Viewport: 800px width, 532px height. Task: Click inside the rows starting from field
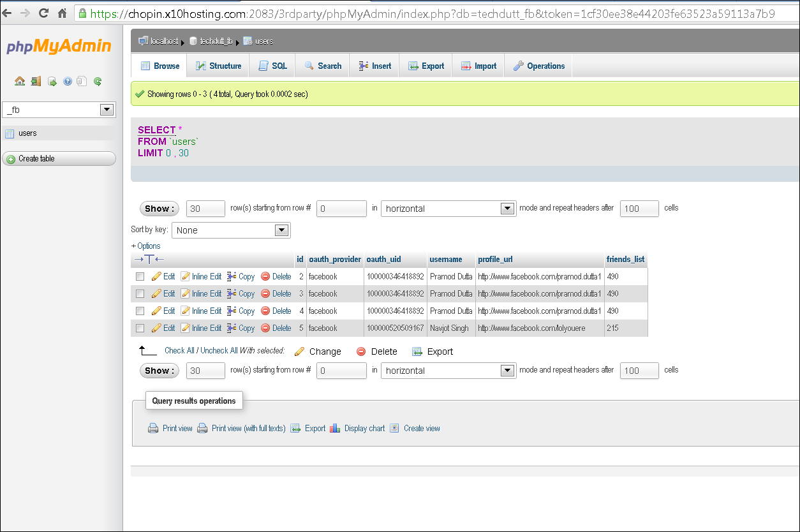coord(341,208)
